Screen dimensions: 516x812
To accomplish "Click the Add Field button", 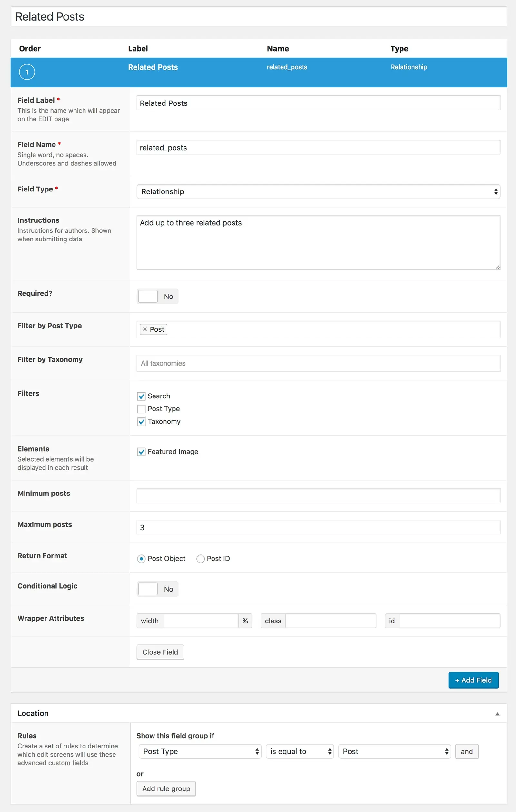I will click(473, 680).
